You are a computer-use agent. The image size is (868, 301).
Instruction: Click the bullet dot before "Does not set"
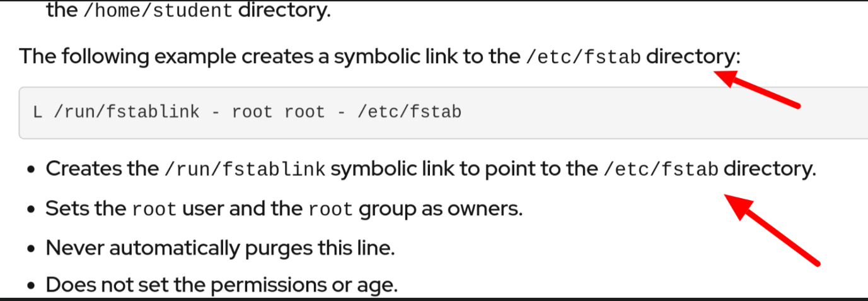click(x=31, y=286)
